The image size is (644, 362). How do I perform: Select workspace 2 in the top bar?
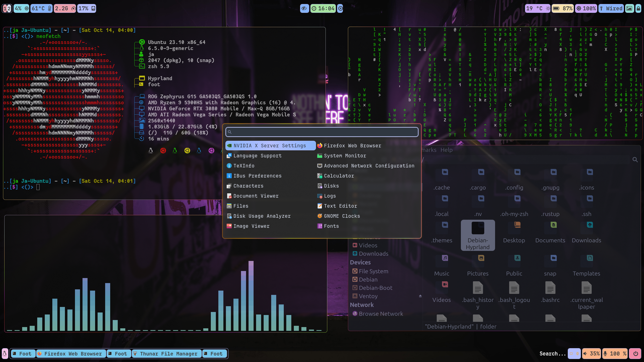coord(9,9)
